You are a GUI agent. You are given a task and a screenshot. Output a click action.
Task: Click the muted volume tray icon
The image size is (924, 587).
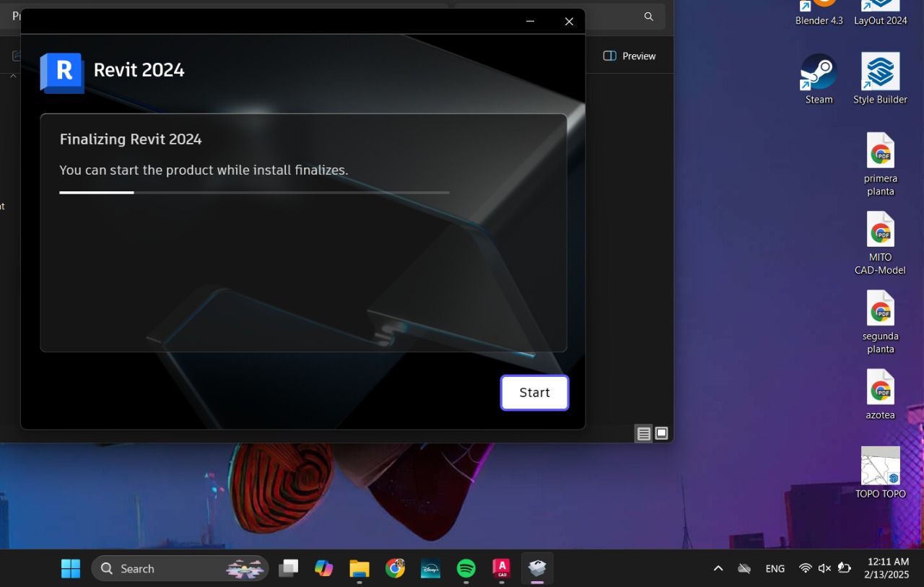824,569
